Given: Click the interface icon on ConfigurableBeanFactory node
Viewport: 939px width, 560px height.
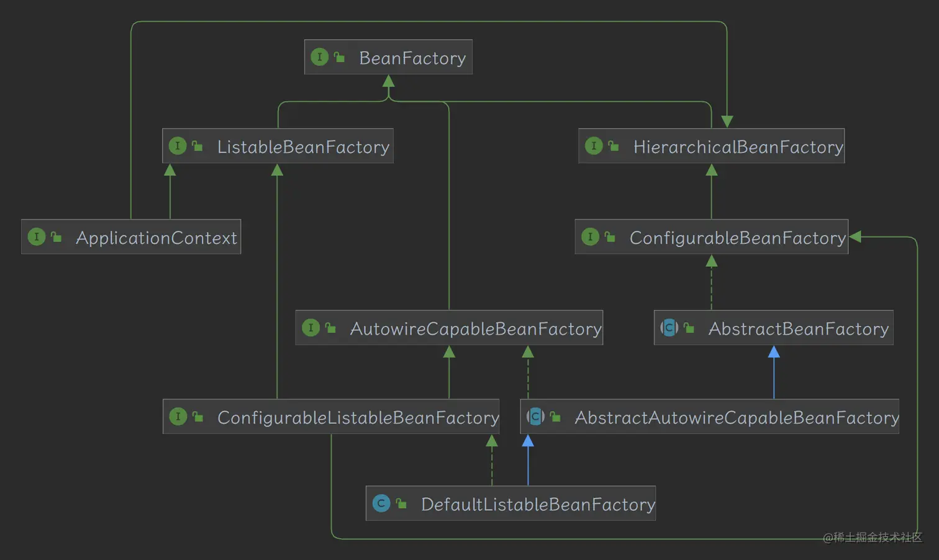Looking at the screenshot, I should (x=590, y=237).
